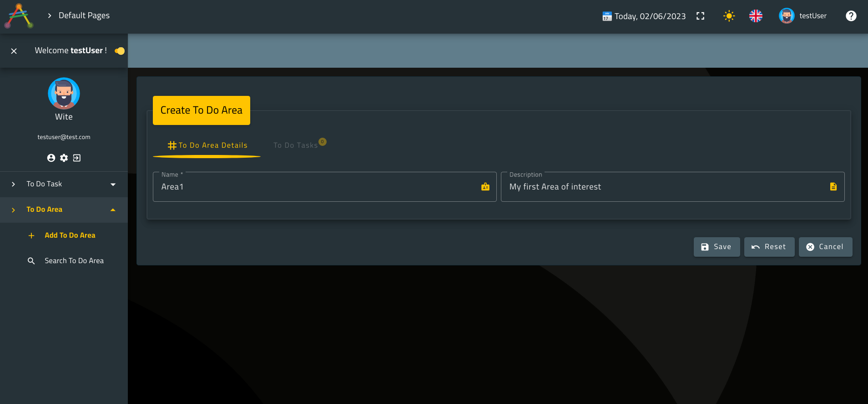
Task: Open the help question mark icon
Action: [851, 16]
